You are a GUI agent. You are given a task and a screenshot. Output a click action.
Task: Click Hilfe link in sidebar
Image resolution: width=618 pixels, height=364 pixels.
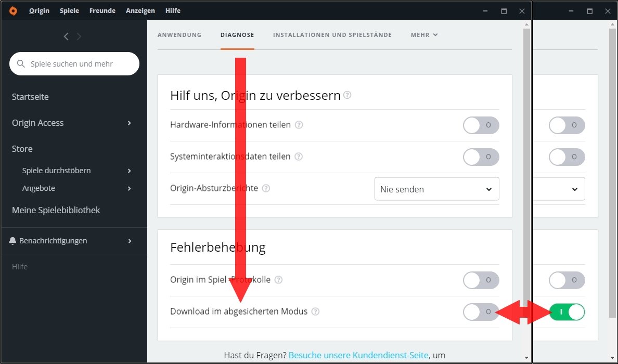click(20, 267)
